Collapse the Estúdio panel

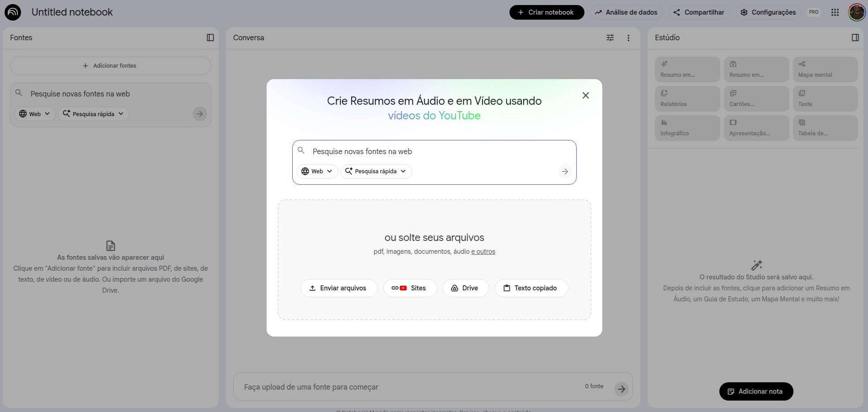point(855,37)
